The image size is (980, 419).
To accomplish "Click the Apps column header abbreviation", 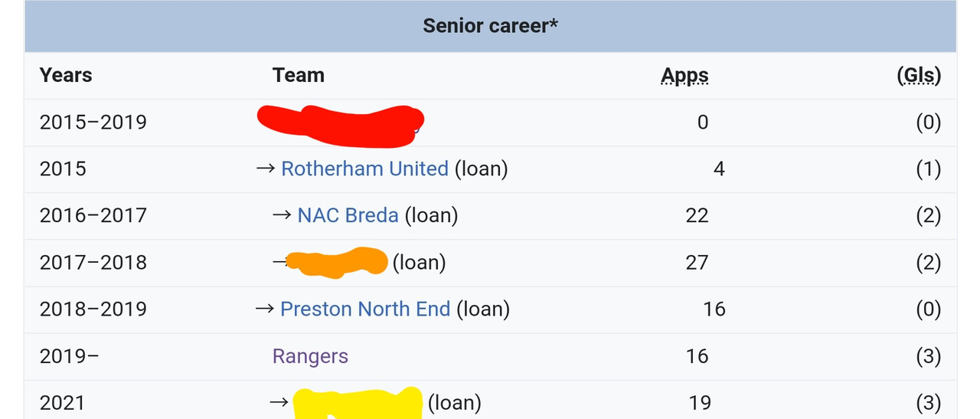I will coord(684,75).
